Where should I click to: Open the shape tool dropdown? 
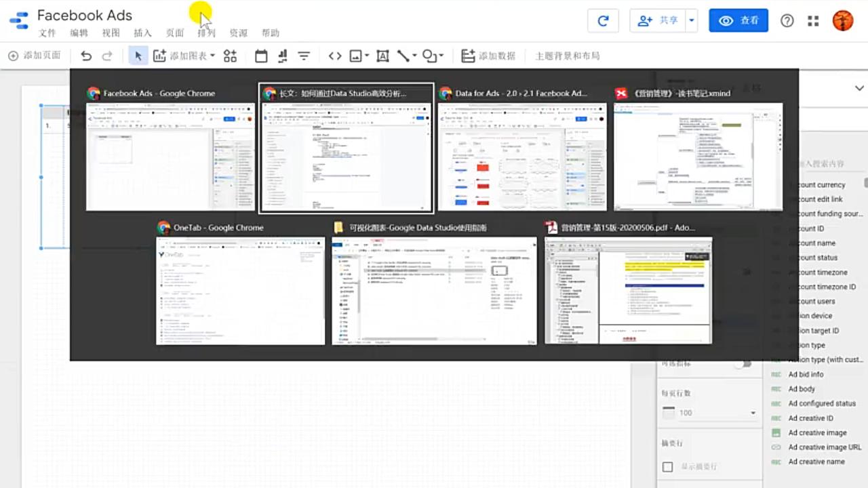coord(433,56)
